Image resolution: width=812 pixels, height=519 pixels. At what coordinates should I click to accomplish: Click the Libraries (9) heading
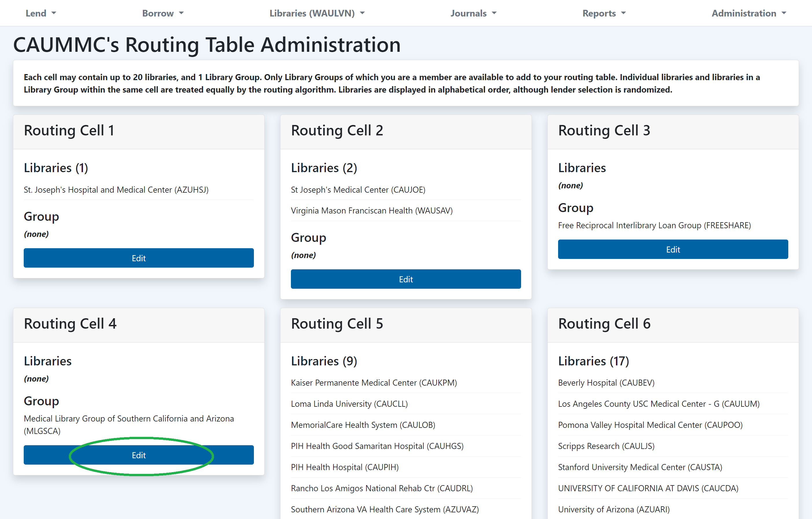pos(324,361)
